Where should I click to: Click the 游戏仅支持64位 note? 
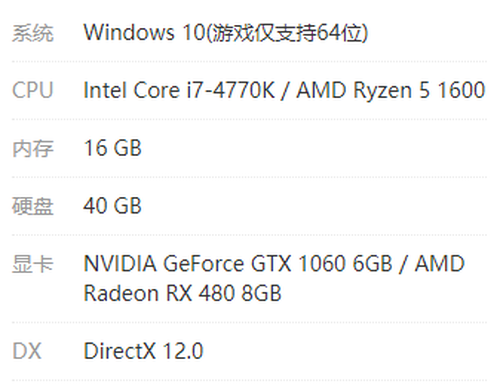coord(287,33)
